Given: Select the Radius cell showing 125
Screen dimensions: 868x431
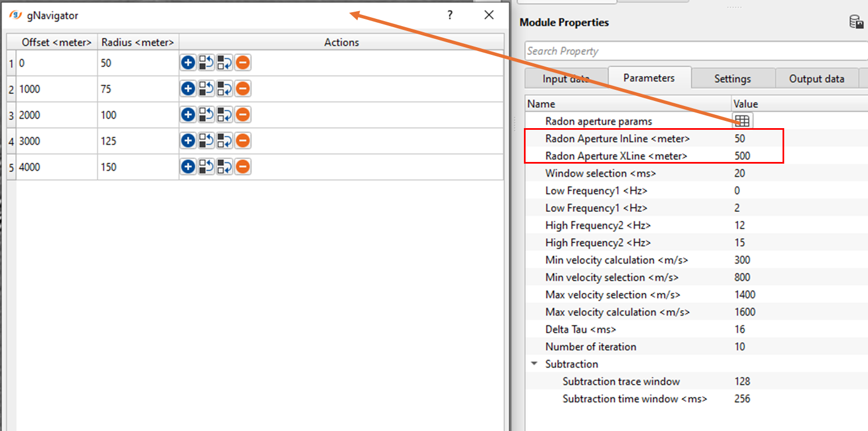Looking at the screenshot, I should pos(138,141).
